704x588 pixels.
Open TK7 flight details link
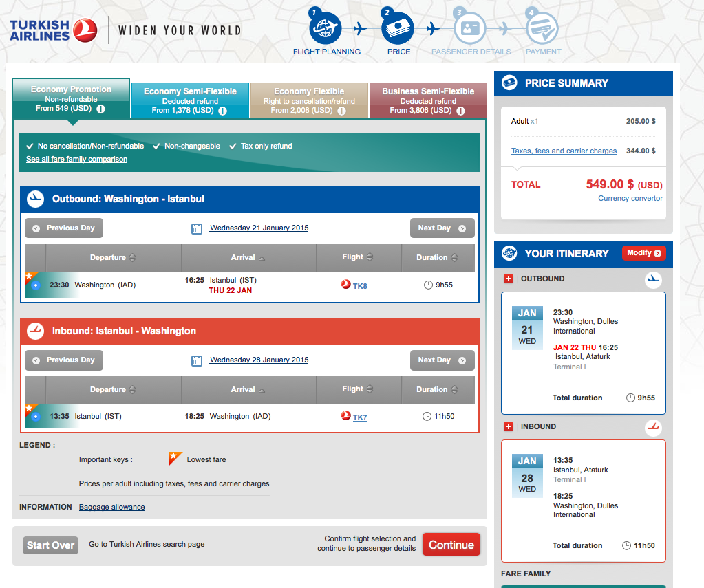click(x=360, y=417)
